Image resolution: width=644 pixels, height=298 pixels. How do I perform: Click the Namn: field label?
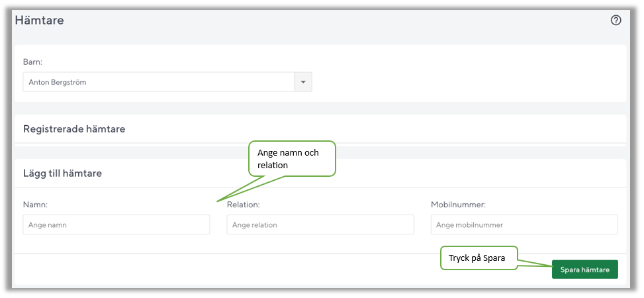(36, 205)
